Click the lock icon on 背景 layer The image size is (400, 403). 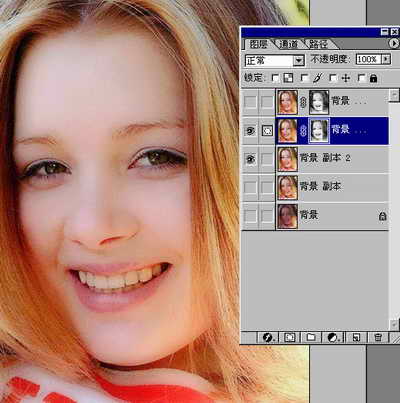382,216
